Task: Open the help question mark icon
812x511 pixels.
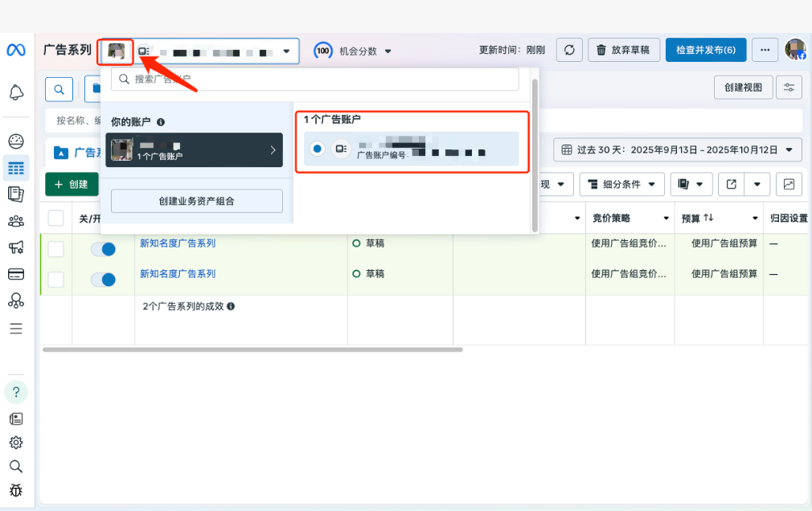Action: click(x=16, y=392)
